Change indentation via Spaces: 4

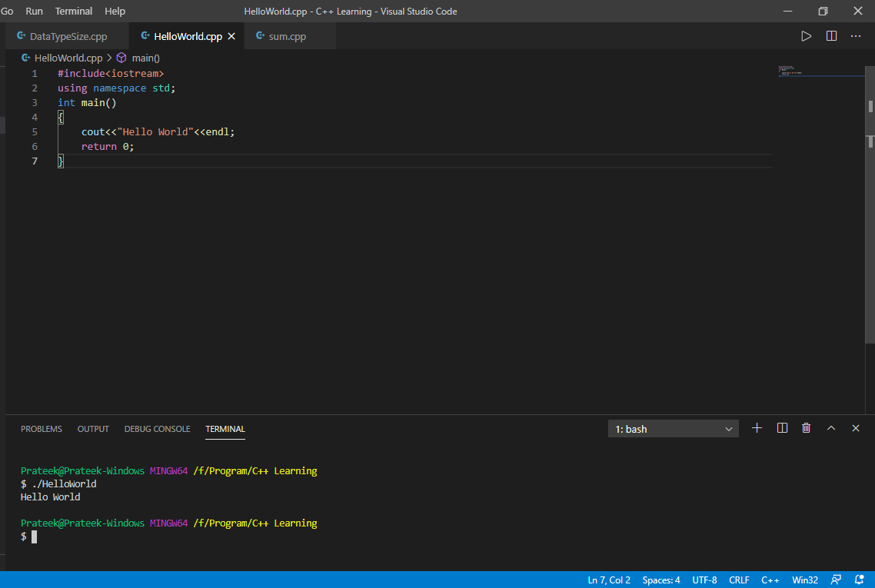click(x=661, y=580)
